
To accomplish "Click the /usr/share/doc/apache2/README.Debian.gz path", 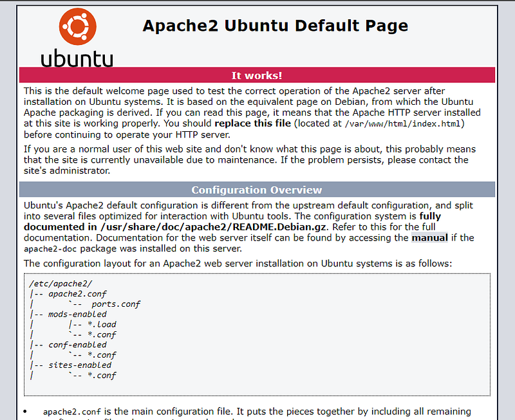I will [x=213, y=227].
